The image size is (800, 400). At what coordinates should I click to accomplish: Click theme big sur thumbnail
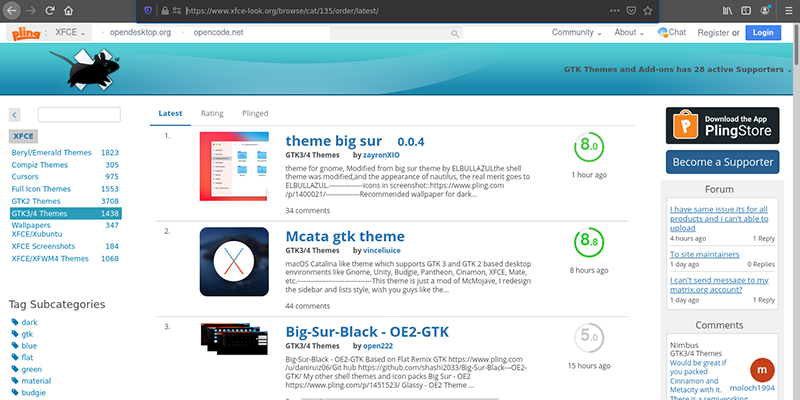click(234, 166)
